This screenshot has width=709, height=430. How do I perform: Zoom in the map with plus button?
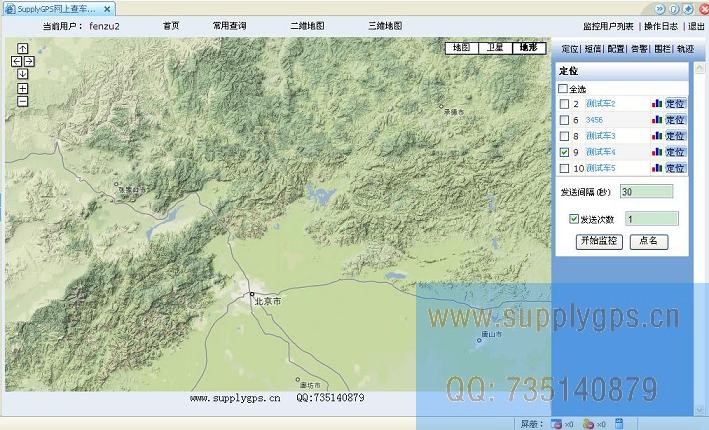(22, 88)
